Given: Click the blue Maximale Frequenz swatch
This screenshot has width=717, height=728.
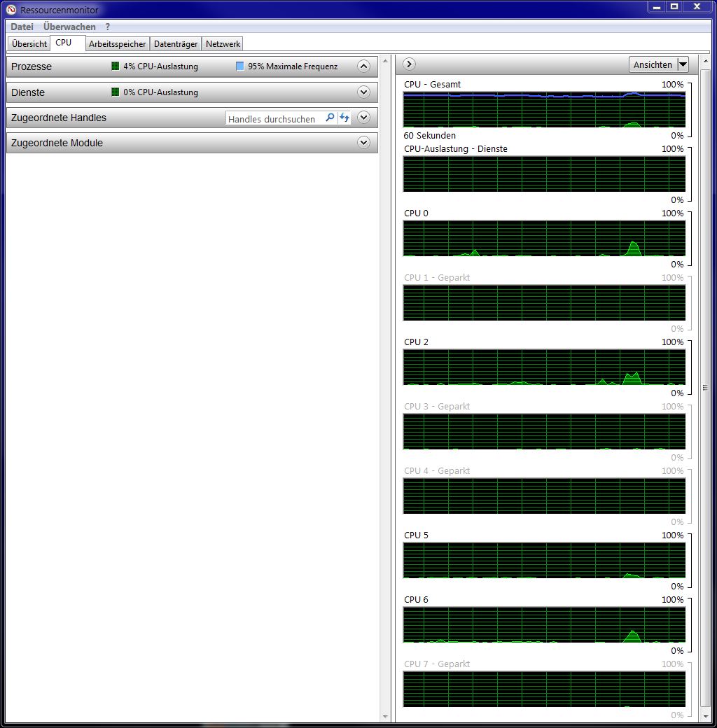Looking at the screenshot, I should [239, 66].
